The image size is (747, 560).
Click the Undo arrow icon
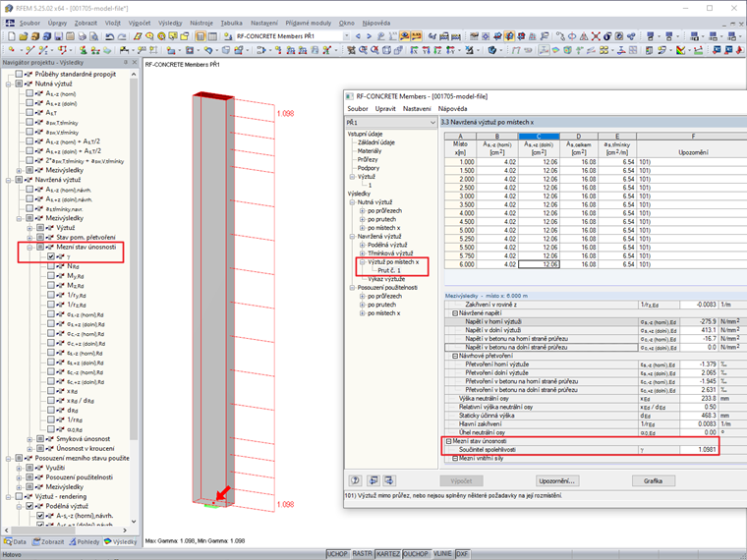[x=109, y=36]
